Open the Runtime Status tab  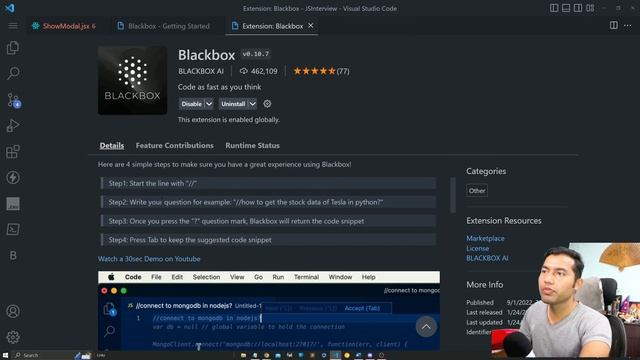[253, 145]
